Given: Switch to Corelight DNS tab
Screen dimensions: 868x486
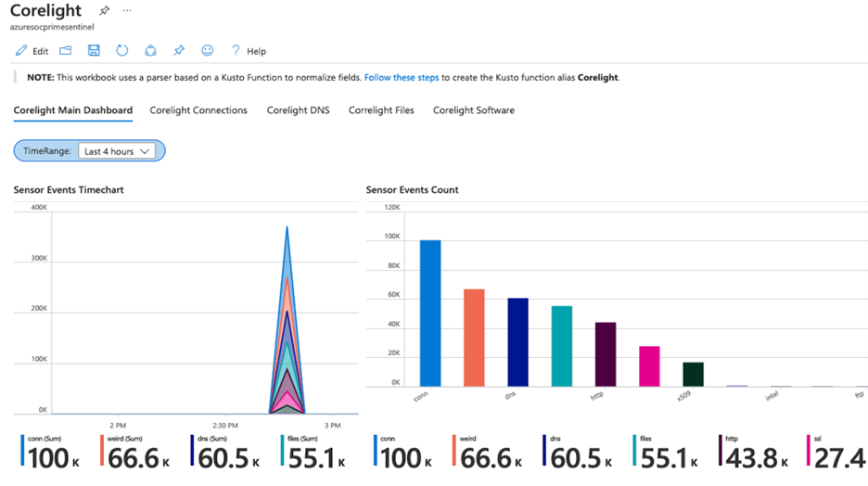Looking at the screenshot, I should pyautogui.click(x=298, y=110).
